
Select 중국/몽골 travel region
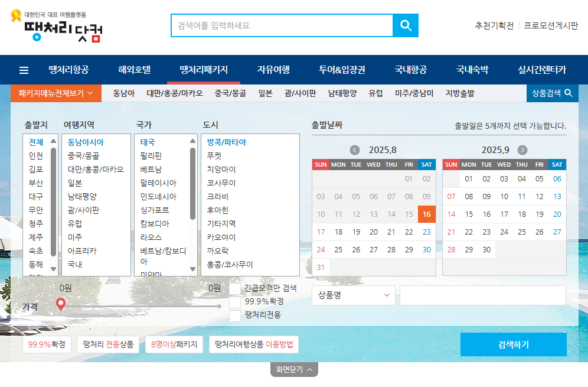[83, 156]
